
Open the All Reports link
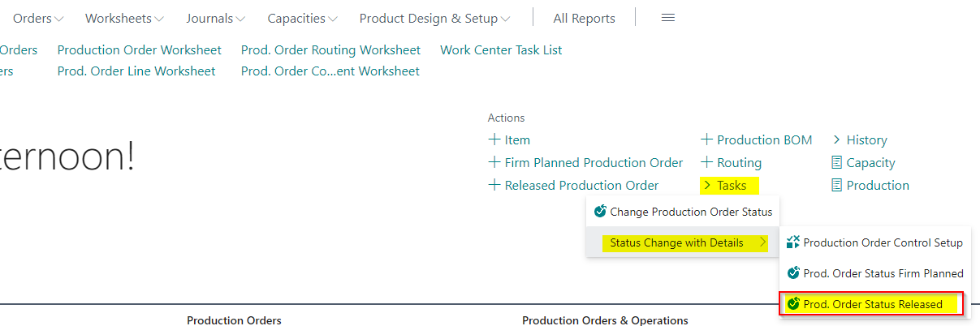click(x=584, y=18)
